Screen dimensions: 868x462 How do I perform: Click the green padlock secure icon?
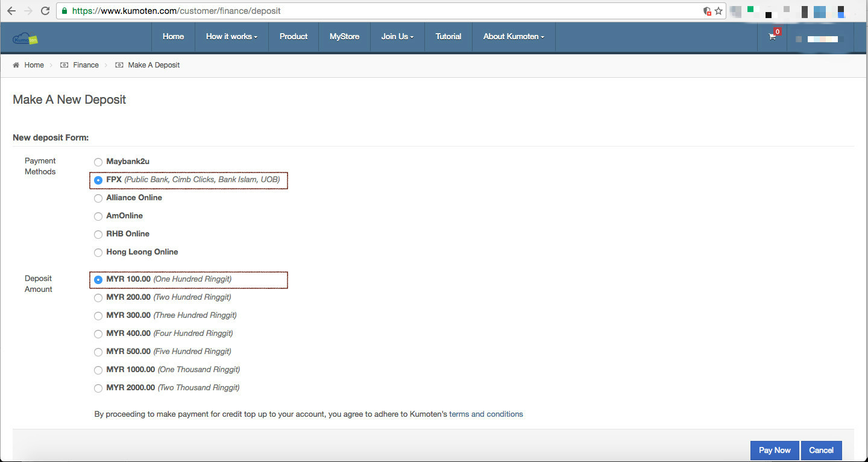[64, 11]
